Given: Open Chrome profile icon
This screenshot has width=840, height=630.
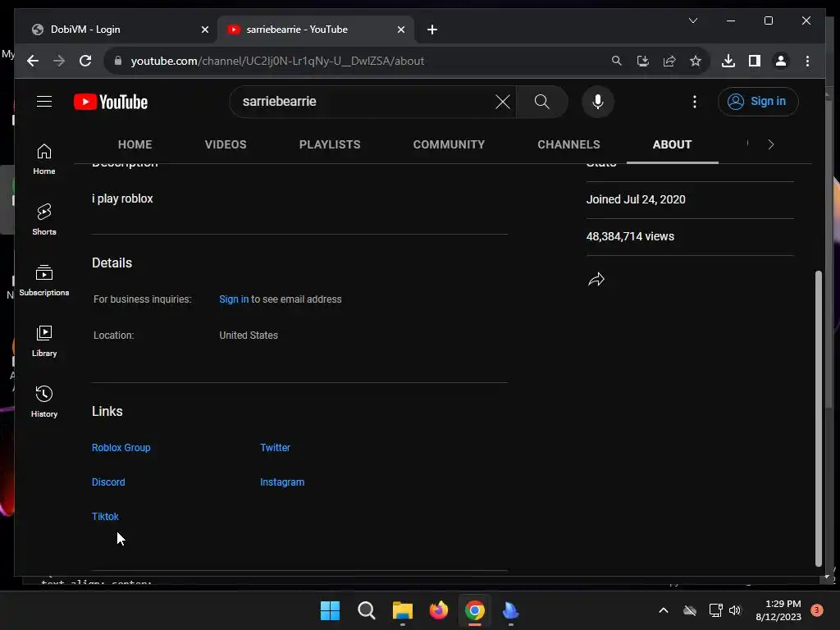Looking at the screenshot, I should pos(781,61).
